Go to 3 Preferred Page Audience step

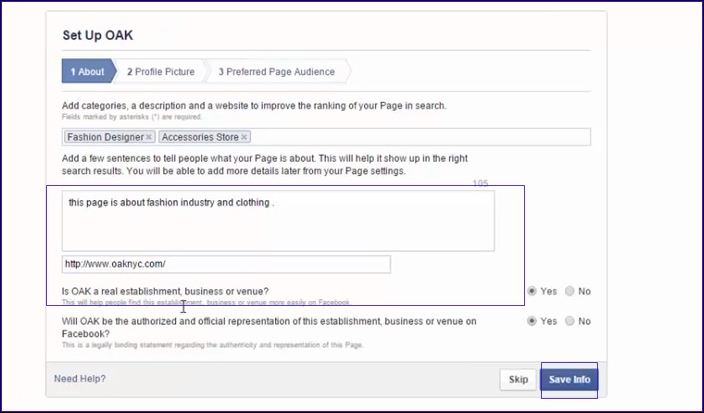click(x=277, y=71)
